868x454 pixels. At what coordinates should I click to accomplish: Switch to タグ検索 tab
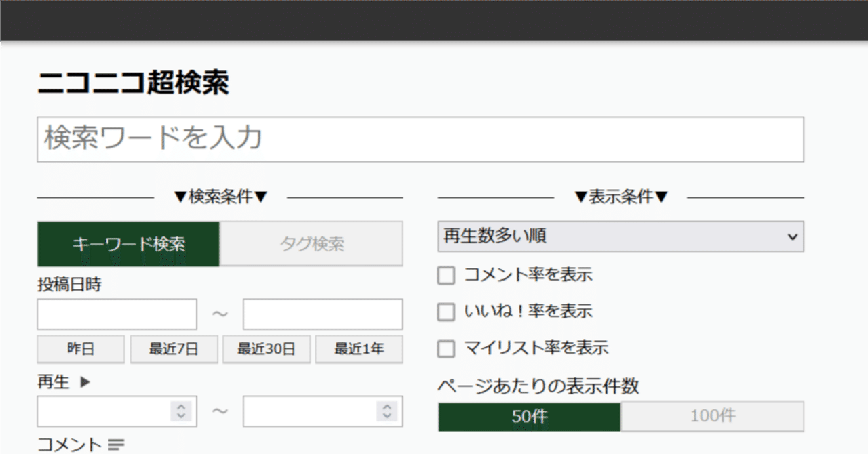[312, 244]
